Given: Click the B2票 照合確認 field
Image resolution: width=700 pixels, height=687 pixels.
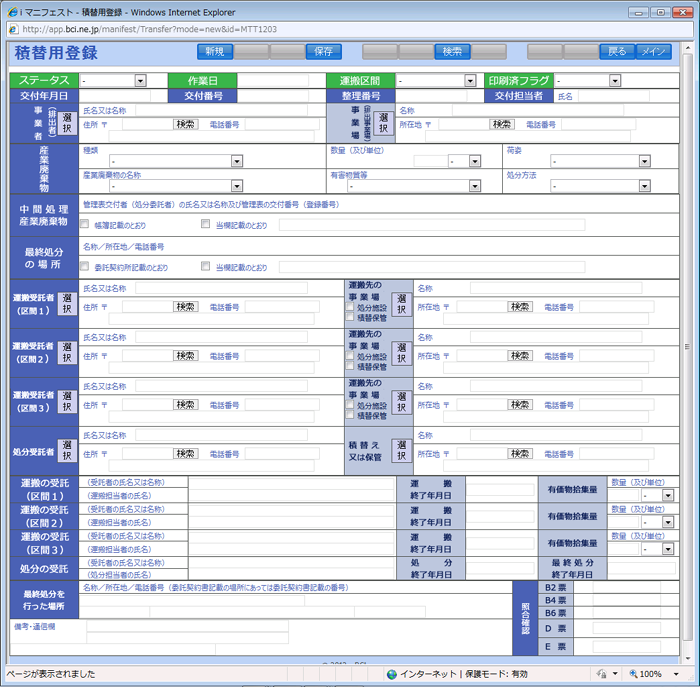Looking at the screenshot, I should (627, 587).
